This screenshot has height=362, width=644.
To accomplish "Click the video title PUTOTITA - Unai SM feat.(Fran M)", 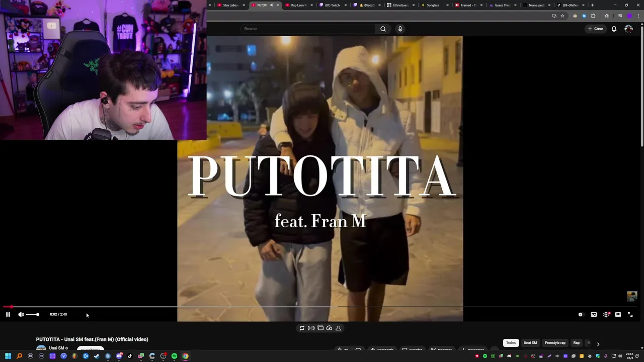I will pyautogui.click(x=92, y=339).
